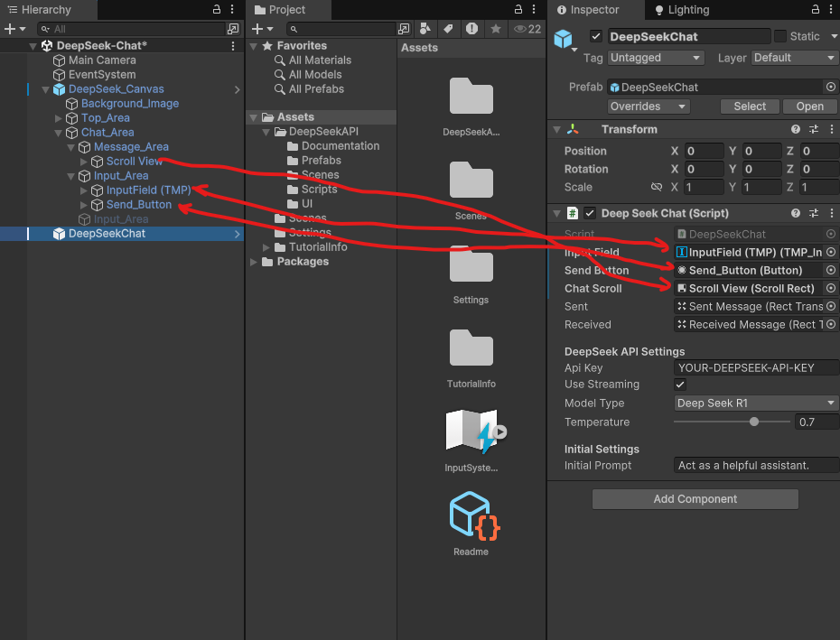Open the Tag Untagged dropdown

[656, 58]
